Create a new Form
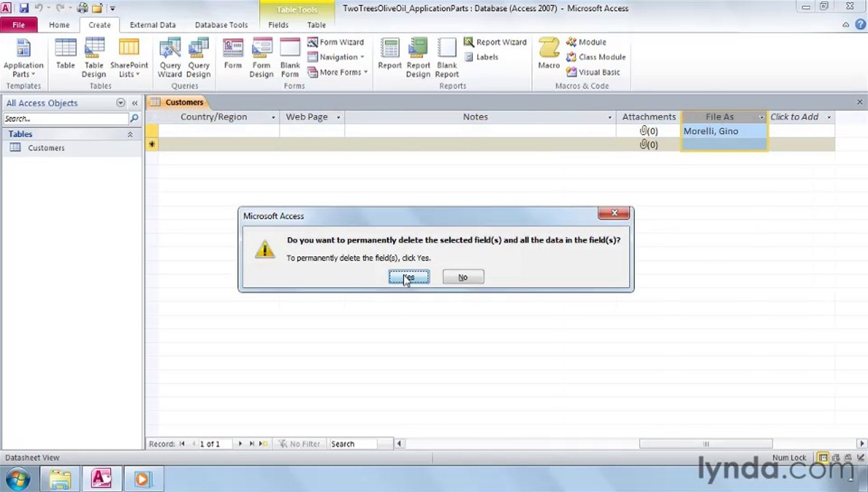This screenshot has width=868, height=492. [233, 55]
